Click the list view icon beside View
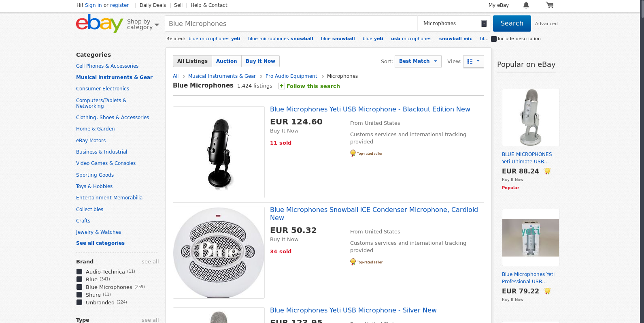The image size is (644, 323). tap(473, 61)
